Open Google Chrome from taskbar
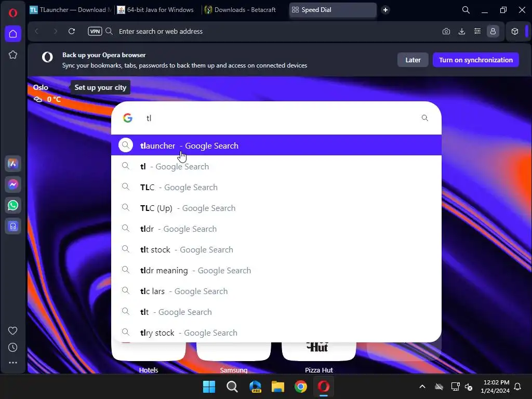This screenshot has height=399, width=532. tap(301, 387)
